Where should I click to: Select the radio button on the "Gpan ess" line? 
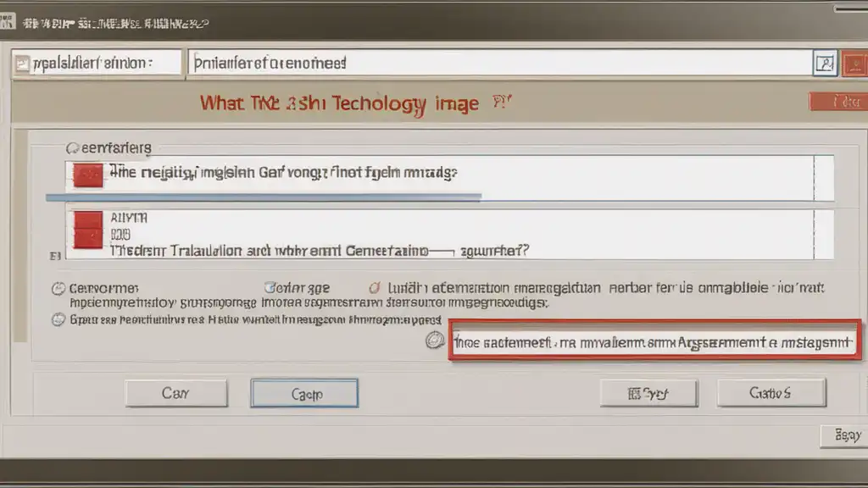click(x=58, y=319)
